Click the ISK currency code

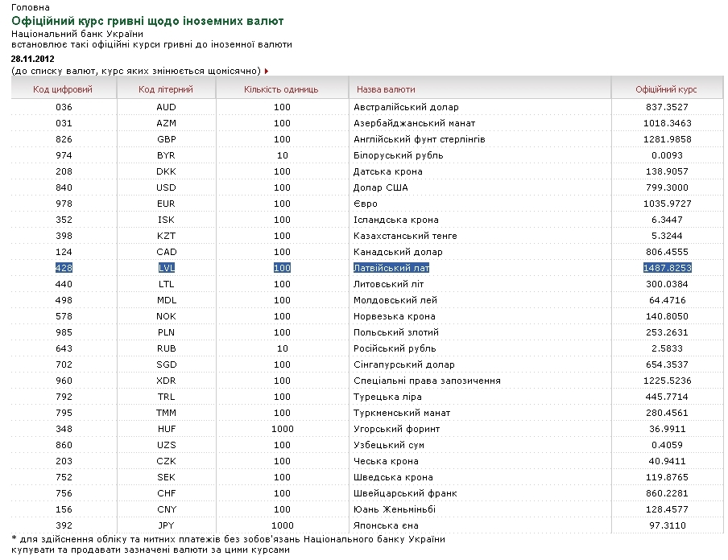tap(166, 220)
